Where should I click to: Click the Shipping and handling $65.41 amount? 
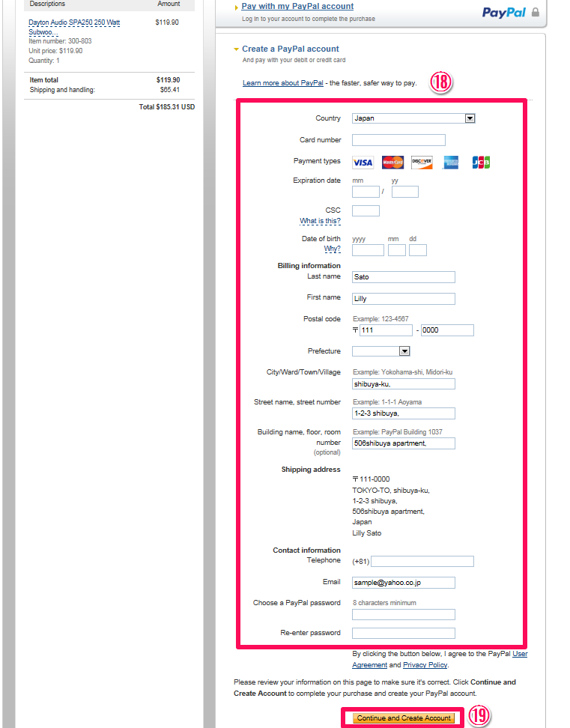[x=170, y=90]
